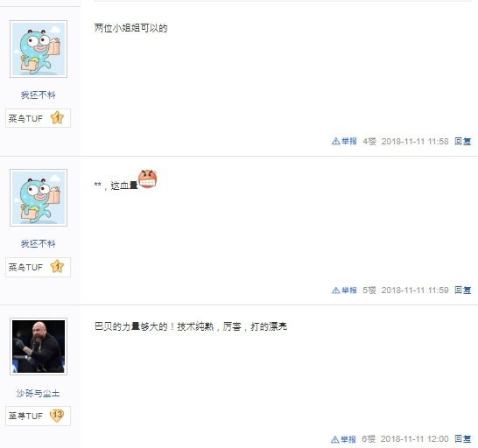478x448 pixels.
Task: Reply to the 6楼 comment
Action: pyautogui.click(x=463, y=439)
